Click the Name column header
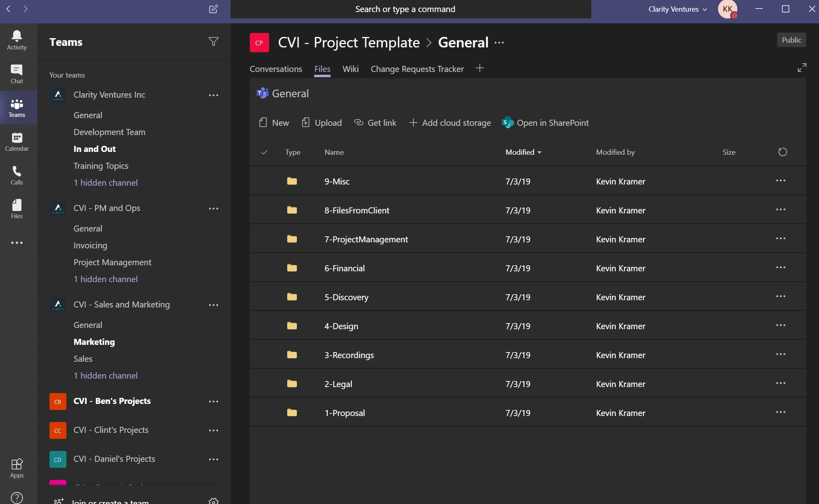 334,152
